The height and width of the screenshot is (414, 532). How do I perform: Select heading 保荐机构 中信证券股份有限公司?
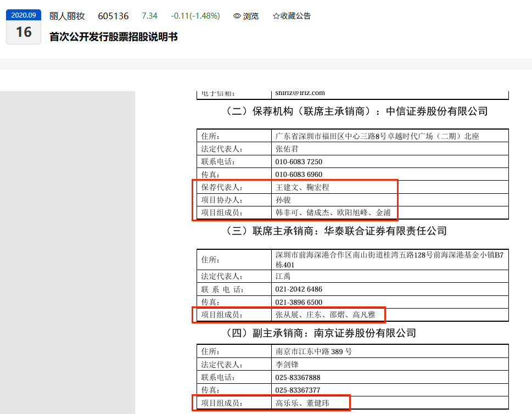[x=356, y=111]
